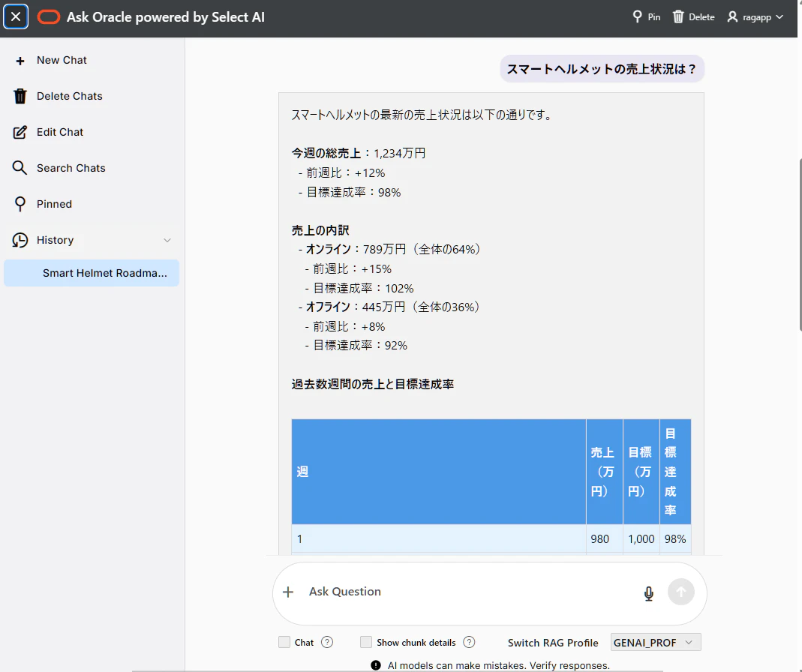
Task: Open help icon next to Show chunk details
Action: point(469,642)
